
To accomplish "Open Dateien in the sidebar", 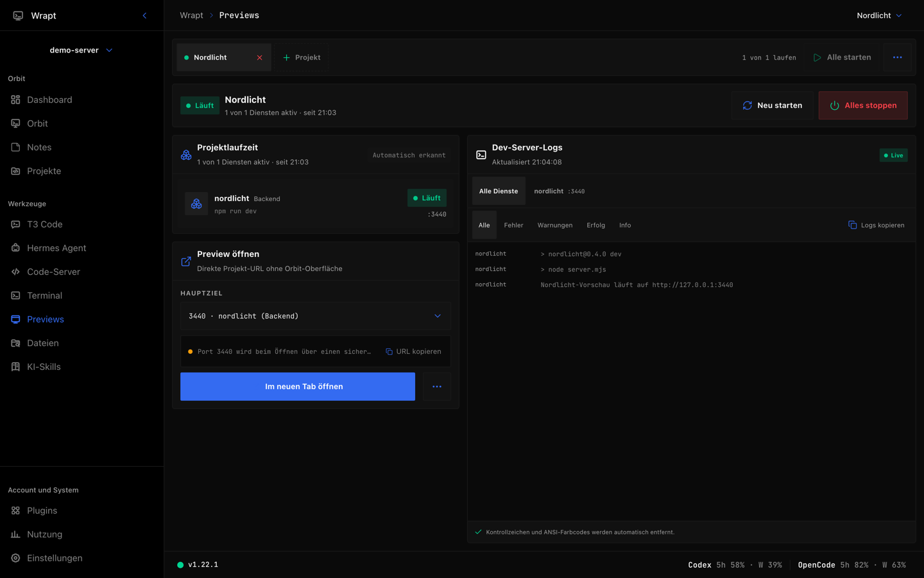I will point(81,343).
